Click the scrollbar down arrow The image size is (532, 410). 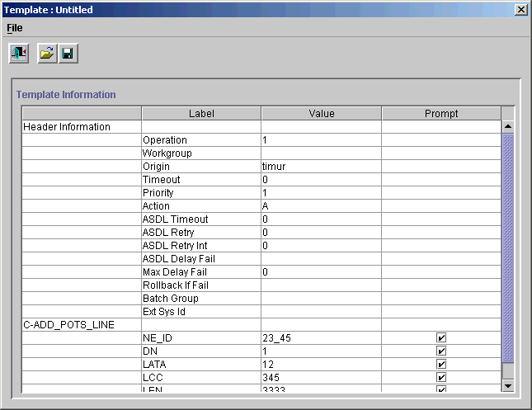point(508,385)
